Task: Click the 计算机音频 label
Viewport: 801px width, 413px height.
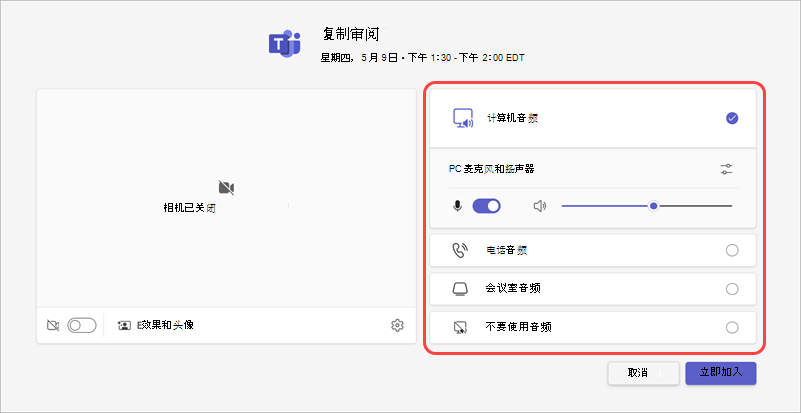Action: tap(512, 119)
